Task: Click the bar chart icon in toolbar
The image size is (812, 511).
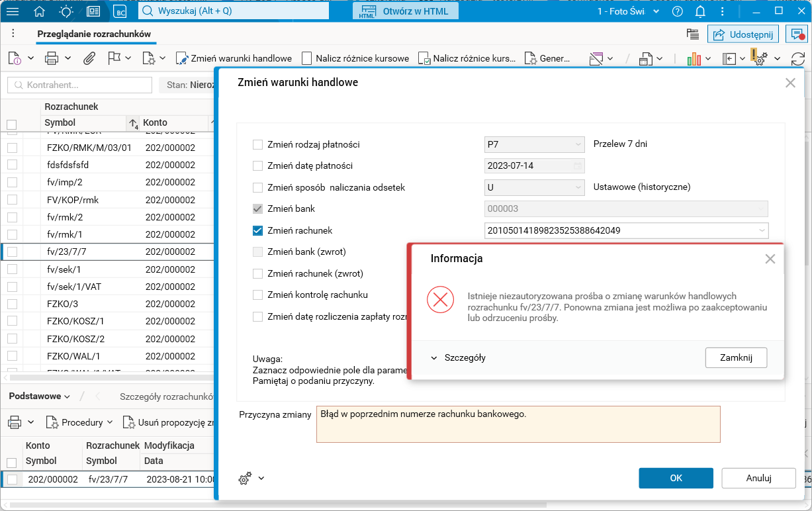Action: (x=694, y=59)
